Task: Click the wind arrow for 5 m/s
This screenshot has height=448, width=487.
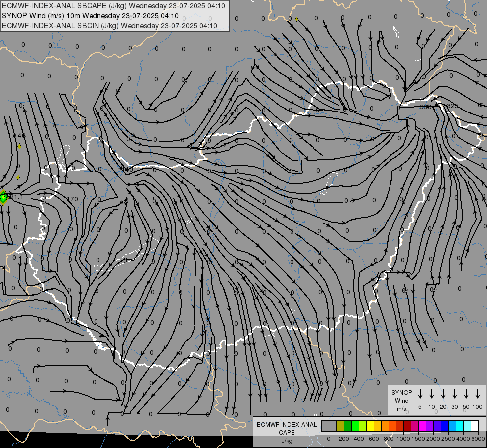Action: coord(420,394)
